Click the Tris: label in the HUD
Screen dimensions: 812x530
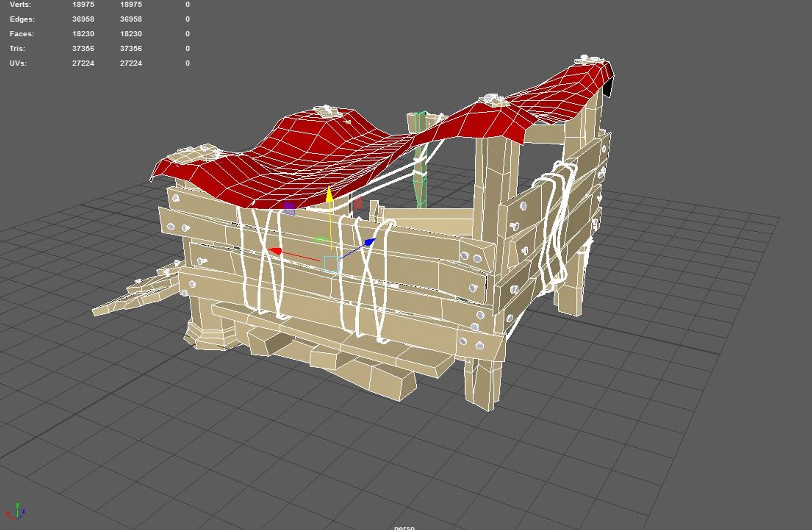pyautogui.click(x=17, y=49)
